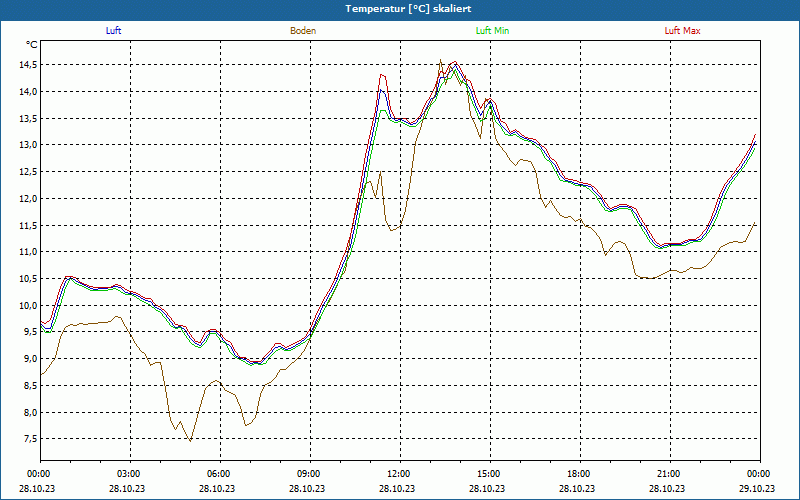Click the '09:00' time axis label
800x500 pixels.
tap(309, 474)
